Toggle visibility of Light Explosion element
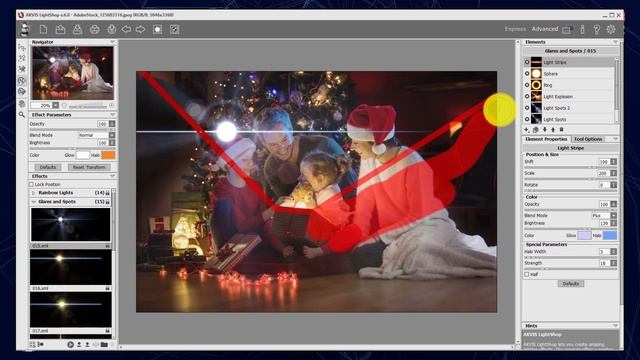Screen dimensions: 640x360 click(527, 96)
